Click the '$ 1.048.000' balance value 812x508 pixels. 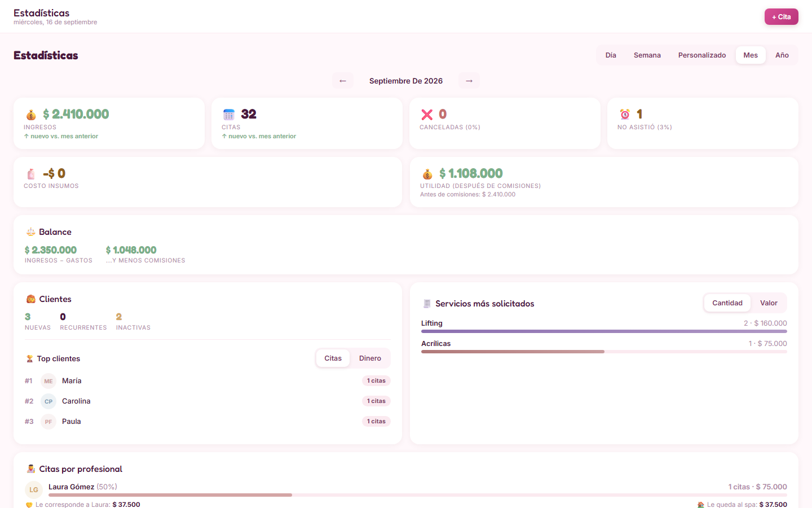(x=131, y=250)
